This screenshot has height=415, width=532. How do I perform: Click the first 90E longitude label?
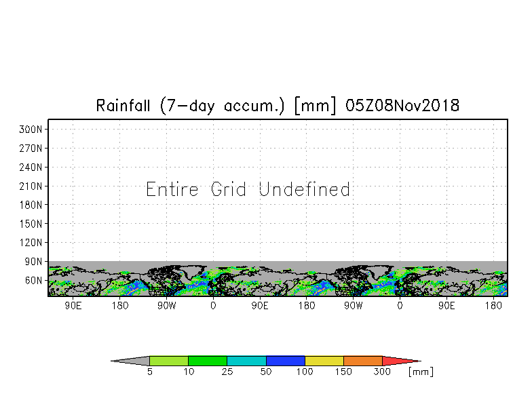coord(73,305)
